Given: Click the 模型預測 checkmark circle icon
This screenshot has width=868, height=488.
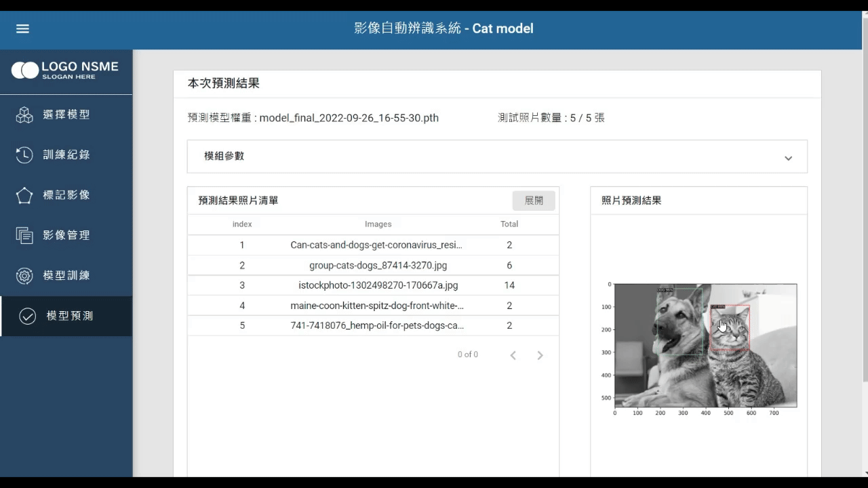Looking at the screenshot, I should [27, 316].
